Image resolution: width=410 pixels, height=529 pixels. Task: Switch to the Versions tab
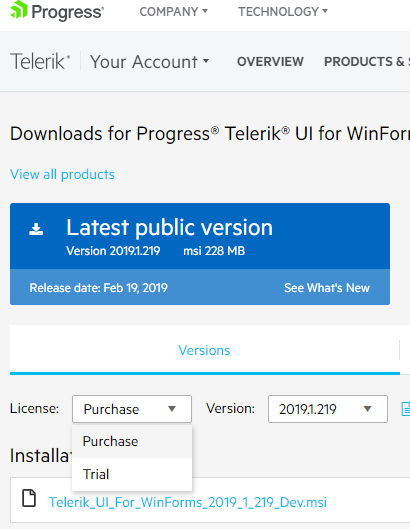coord(204,350)
